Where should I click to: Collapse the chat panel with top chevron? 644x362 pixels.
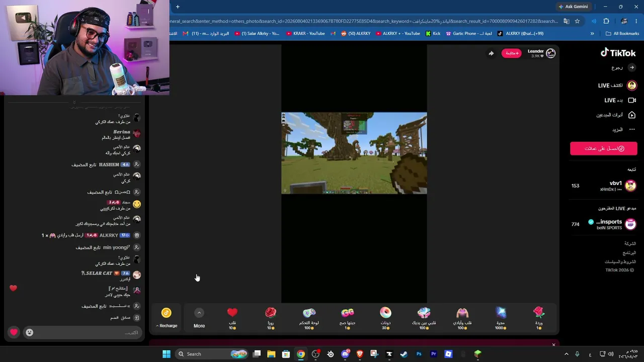point(74,103)
